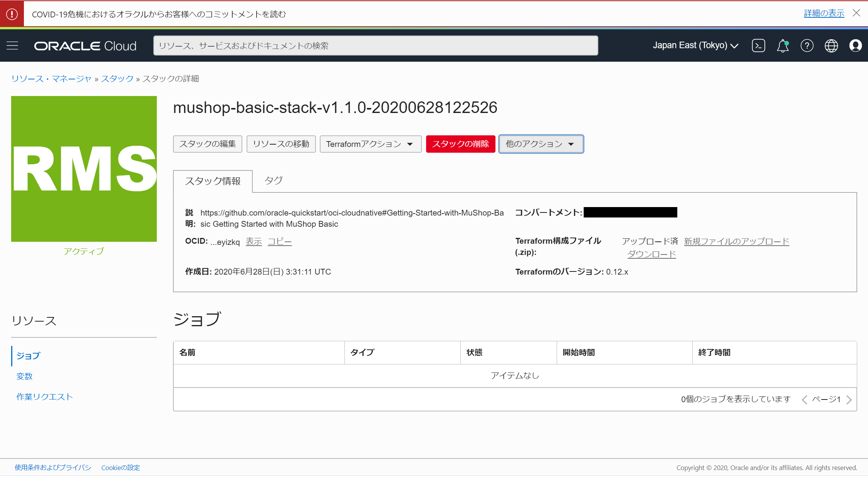Click the red alert icon in the banner

[x=12, y=14]
